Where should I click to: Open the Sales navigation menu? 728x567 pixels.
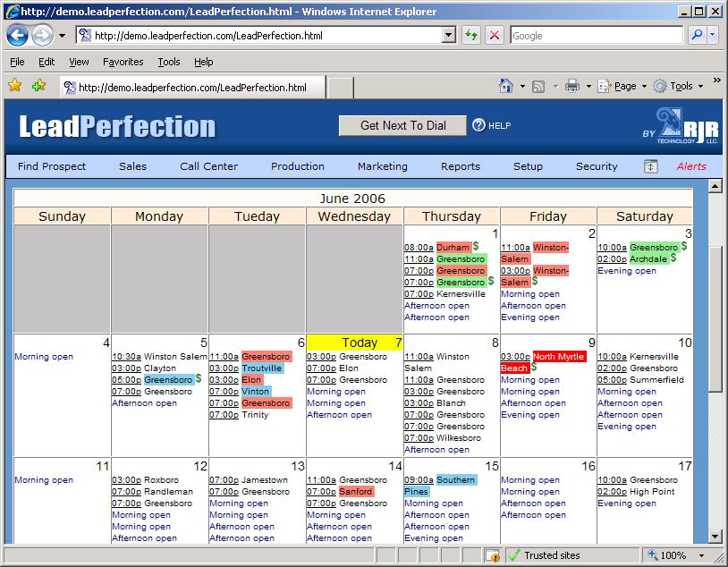tap(132, 166)
